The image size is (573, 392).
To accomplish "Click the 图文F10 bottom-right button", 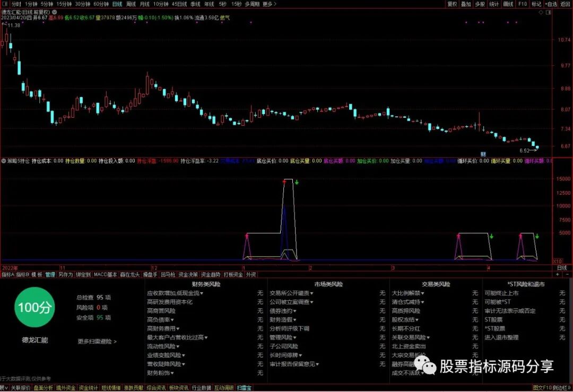I will point(542,388).
